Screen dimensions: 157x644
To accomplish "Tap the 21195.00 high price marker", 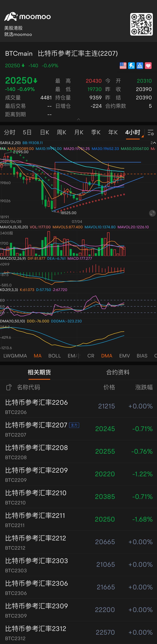I will (21, 152).
